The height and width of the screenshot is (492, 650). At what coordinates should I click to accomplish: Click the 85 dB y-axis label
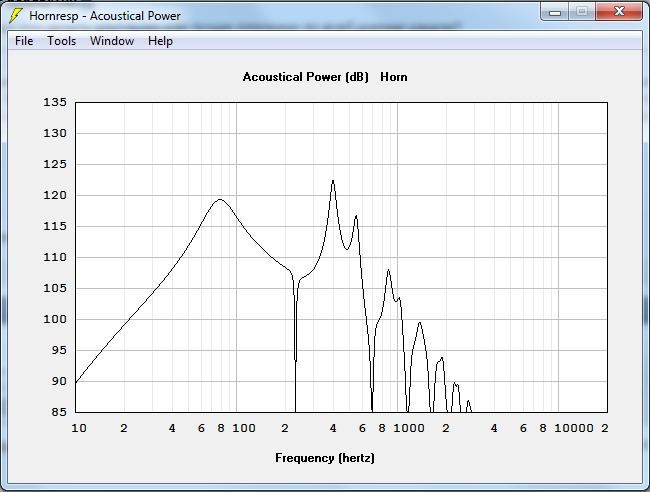(x=58, y=412)
